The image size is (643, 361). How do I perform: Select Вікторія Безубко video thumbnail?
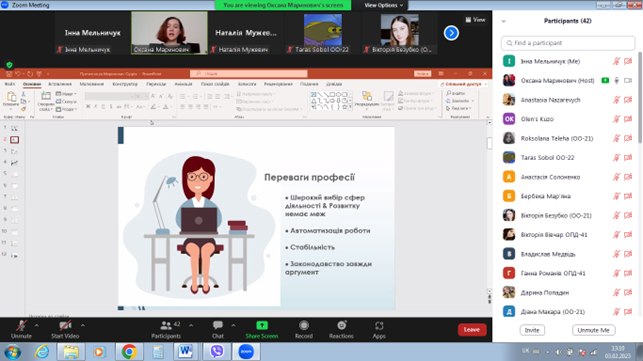point(400,33)
